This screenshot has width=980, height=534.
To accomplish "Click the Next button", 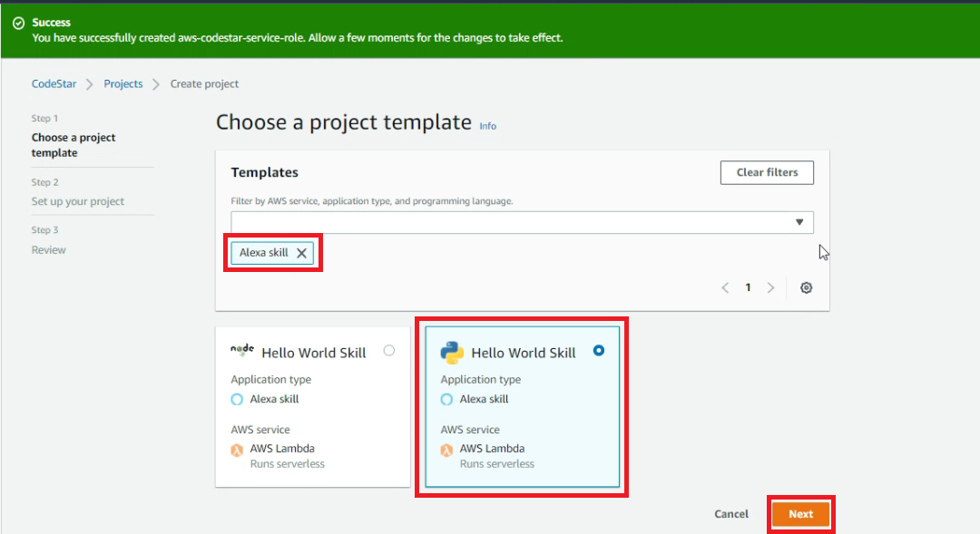I will coord(800,514).
